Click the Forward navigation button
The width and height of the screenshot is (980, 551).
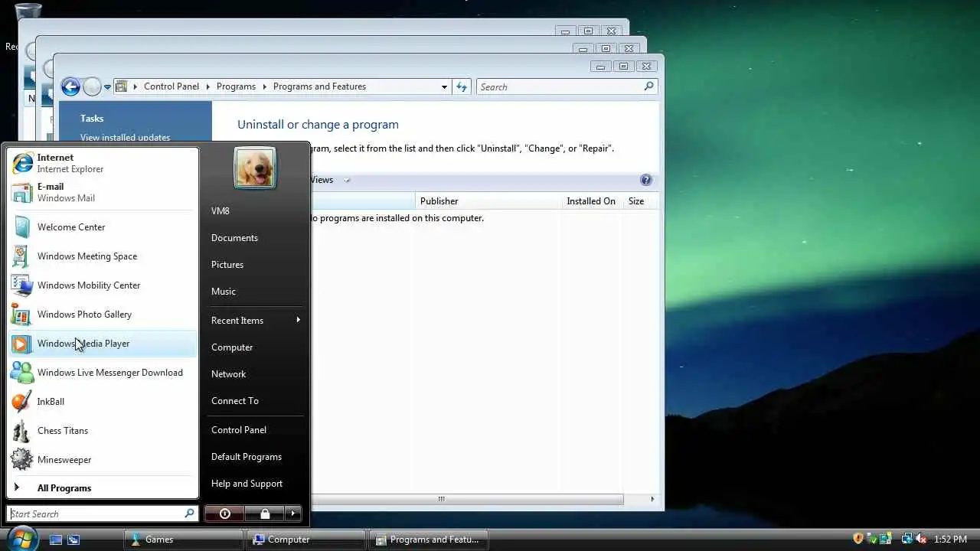[92, 86]
